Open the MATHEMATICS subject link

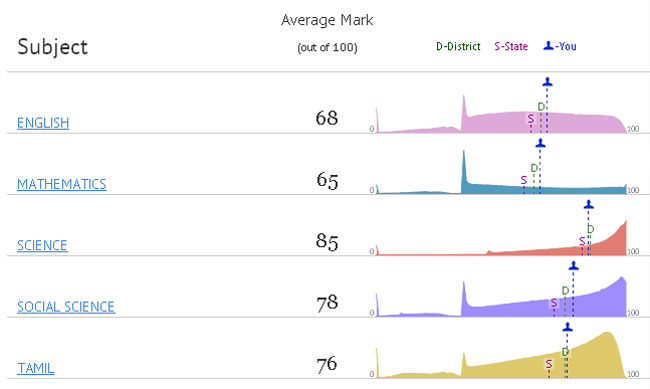coord(62,184)
